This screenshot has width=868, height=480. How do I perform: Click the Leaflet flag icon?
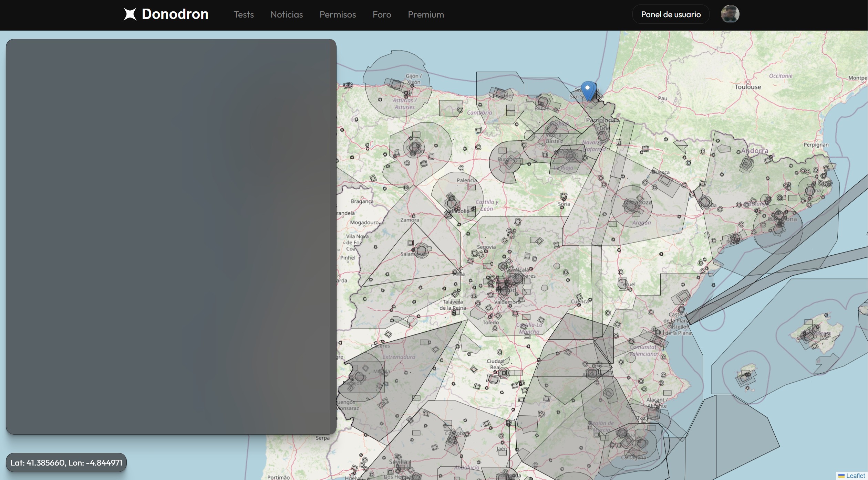point(841,476)
